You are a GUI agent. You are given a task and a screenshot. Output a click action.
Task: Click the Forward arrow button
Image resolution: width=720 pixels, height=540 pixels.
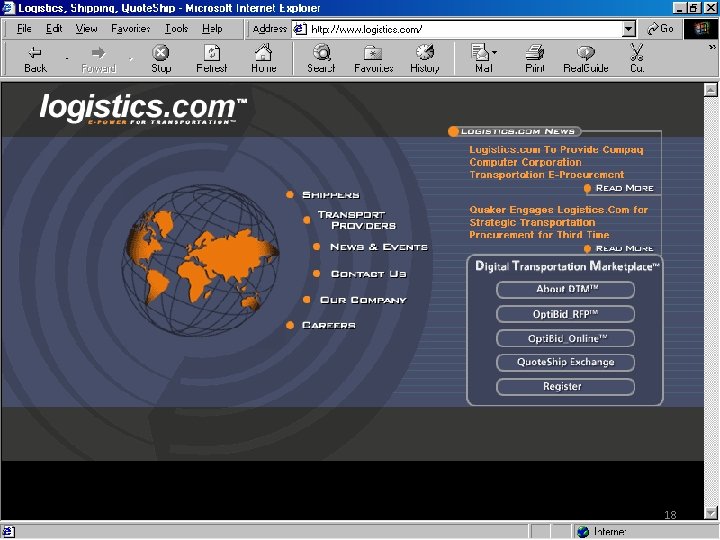(x=98, y=59)
